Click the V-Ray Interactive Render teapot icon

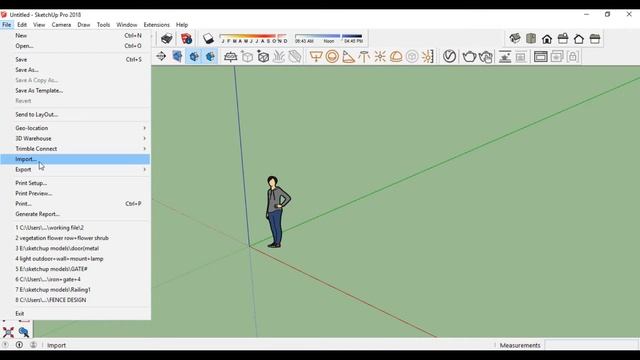click(x=486, y=56)
